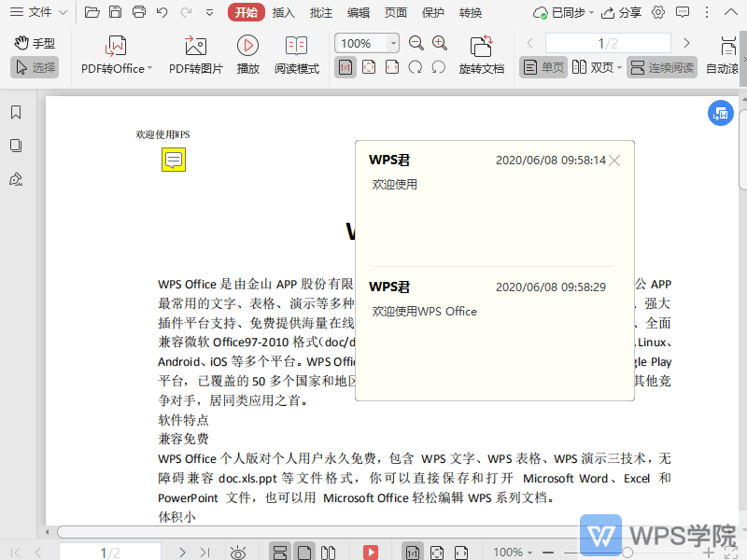Open the 批注 annotation tab
This screenshot has width=747, height=560.
(320, 13)
